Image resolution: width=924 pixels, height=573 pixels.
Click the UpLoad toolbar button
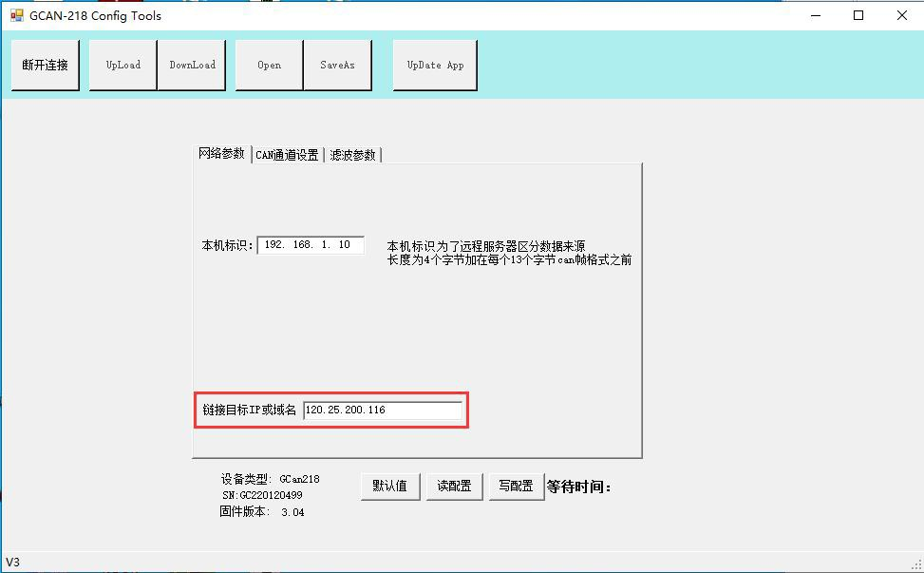[123, 65]
